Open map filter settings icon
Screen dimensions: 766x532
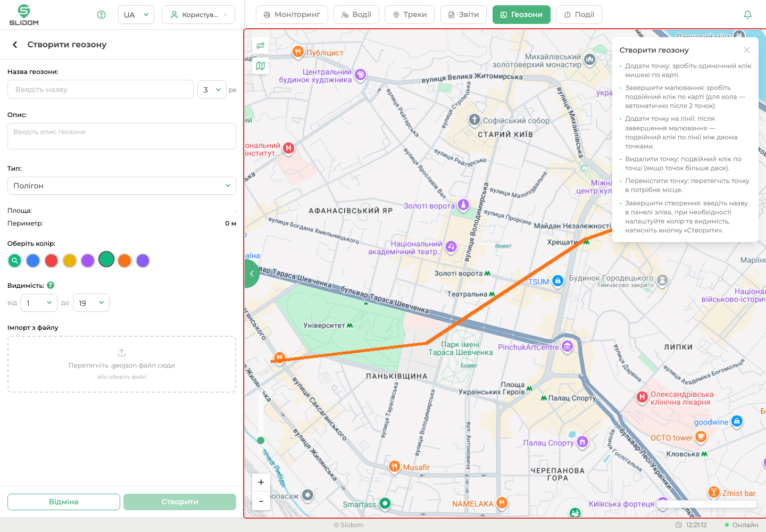[x=261, y=46]
